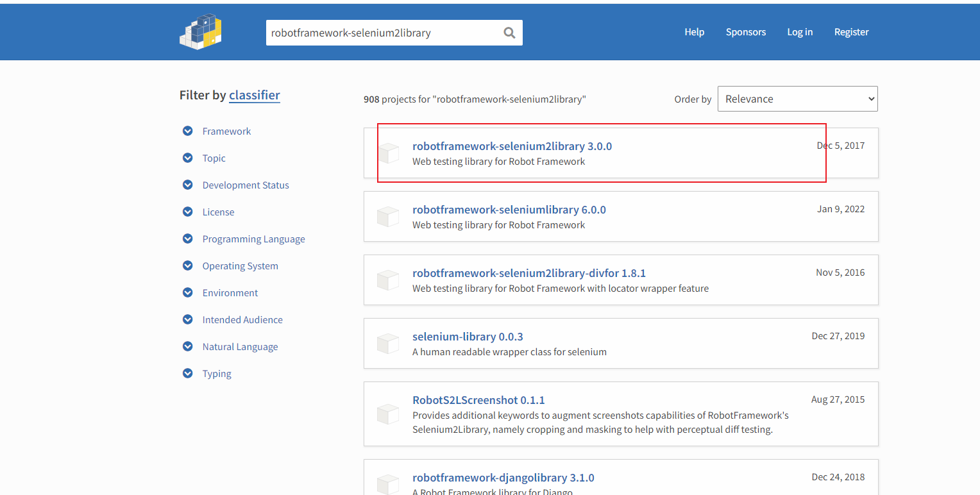Open robotframework-selenium2library-divfor 1.8.1 result title
Image resolution: width=980 pixels, height=495 pixels.
(529, 273)
